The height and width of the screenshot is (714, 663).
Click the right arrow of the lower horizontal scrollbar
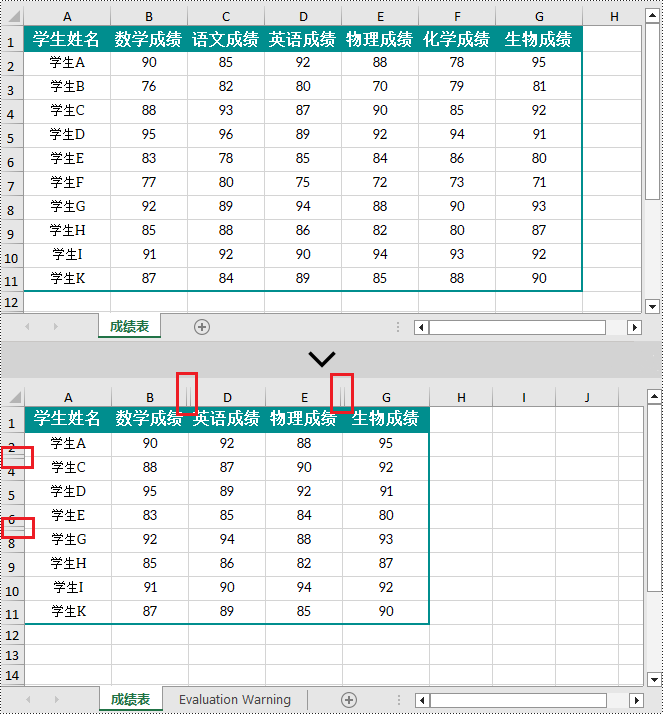click(x=636, y=700)
